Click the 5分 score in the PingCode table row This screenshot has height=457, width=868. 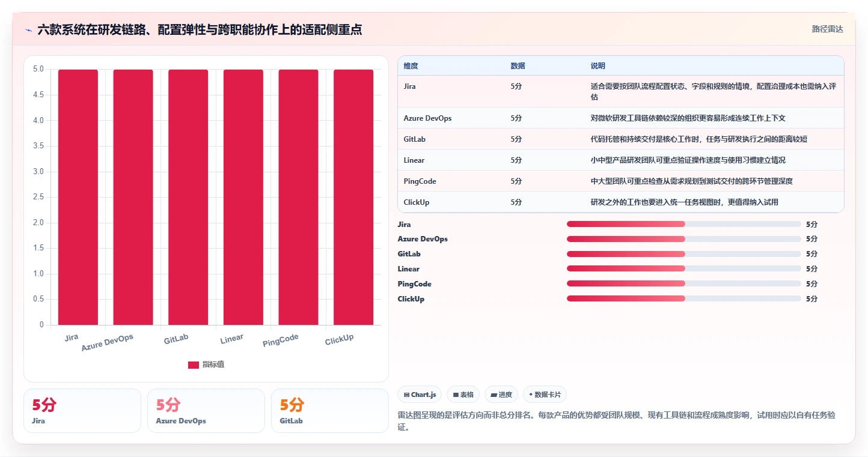pyautogui.click(x=516, y=181)
